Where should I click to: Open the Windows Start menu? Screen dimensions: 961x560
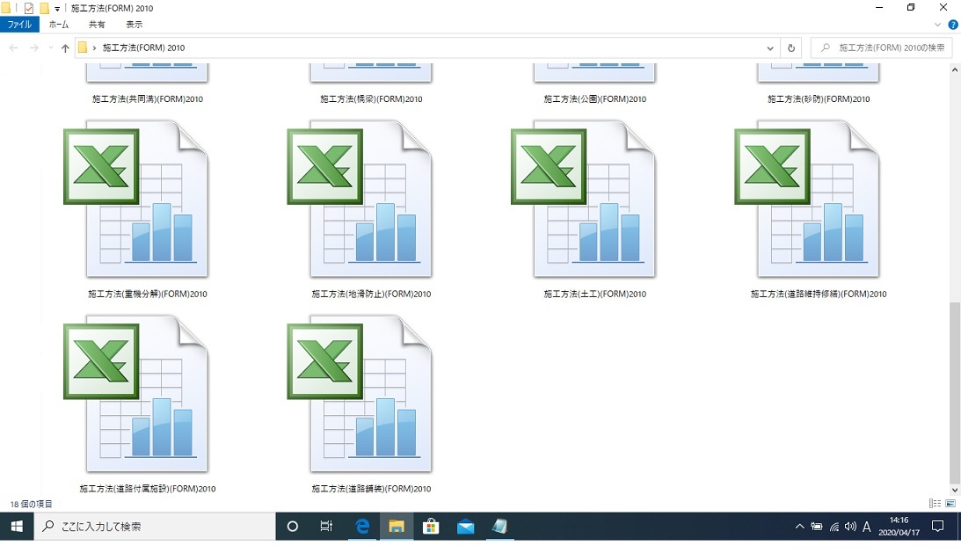click(x=17, y=527)
